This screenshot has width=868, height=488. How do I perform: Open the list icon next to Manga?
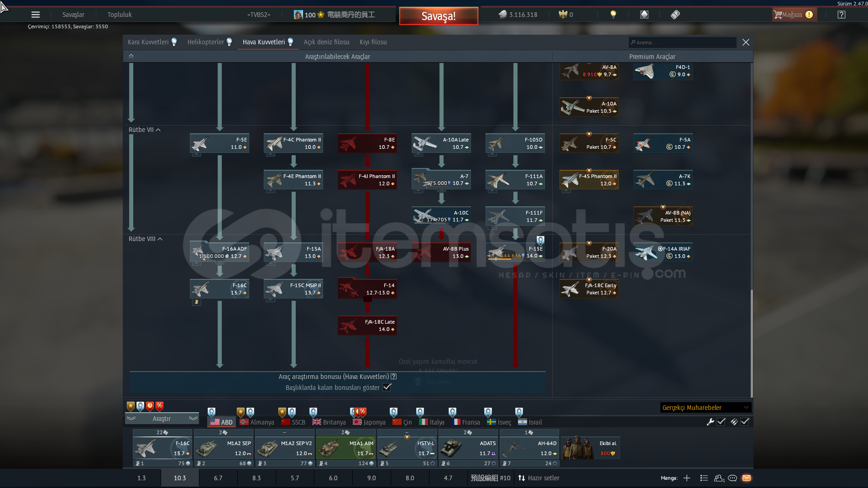coord(704,478)
